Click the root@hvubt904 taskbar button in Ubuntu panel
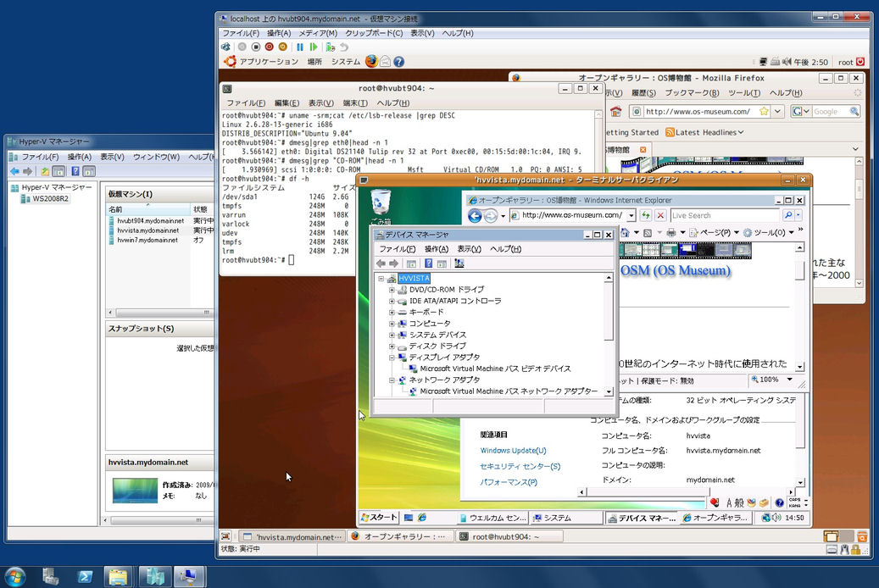The width and height of the screenshot is (879, 588). 509,536
